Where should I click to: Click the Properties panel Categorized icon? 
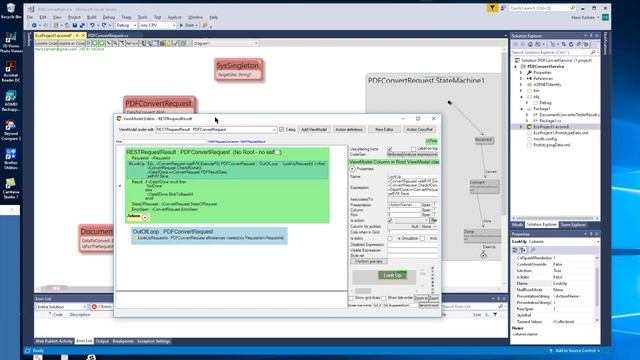click(x=515, y=250)
